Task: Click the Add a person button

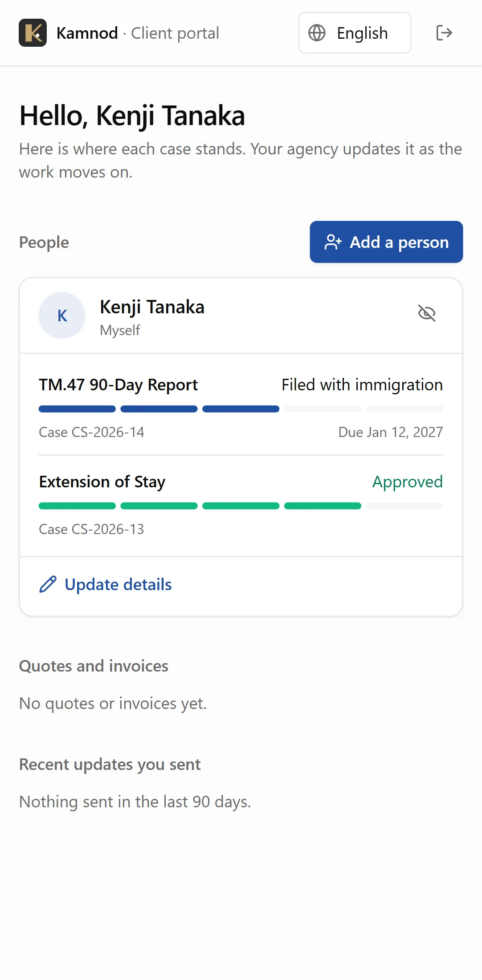Action: (386, 242)
